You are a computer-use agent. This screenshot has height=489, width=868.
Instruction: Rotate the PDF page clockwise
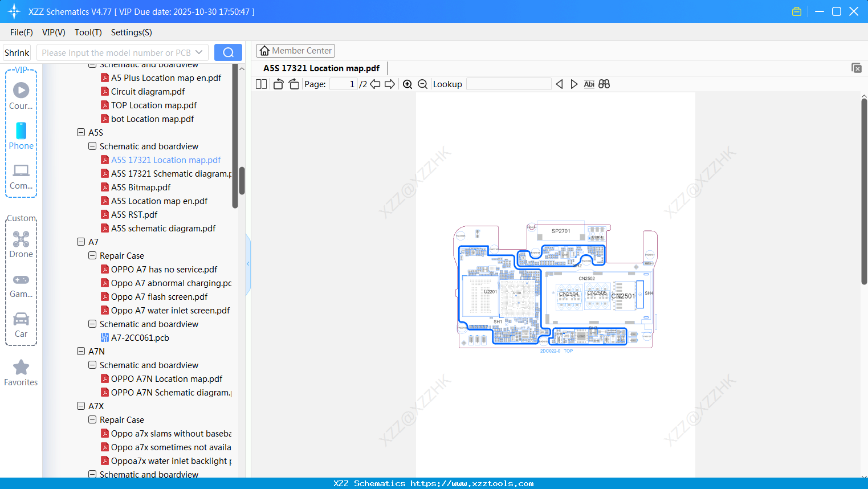(293, 83)
